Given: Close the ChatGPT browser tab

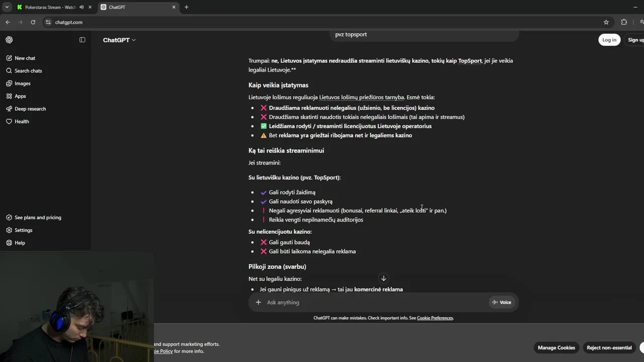Looking at the screenshot, I should [174, 7].
